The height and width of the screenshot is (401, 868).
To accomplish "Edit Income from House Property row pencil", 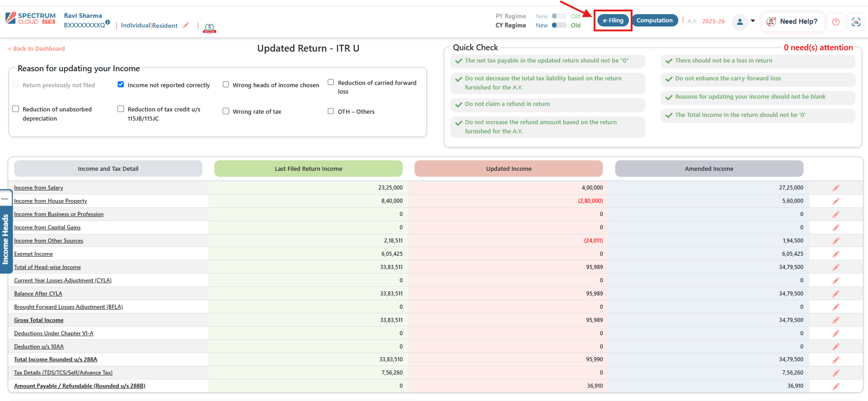I will pyautogui.click(x=836, y=201).
